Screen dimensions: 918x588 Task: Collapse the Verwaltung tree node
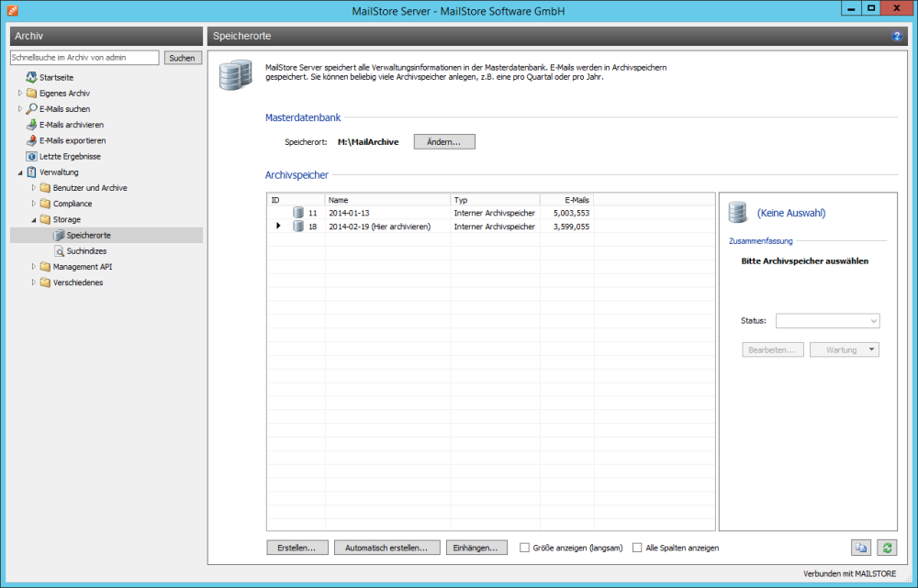[20, 172]
